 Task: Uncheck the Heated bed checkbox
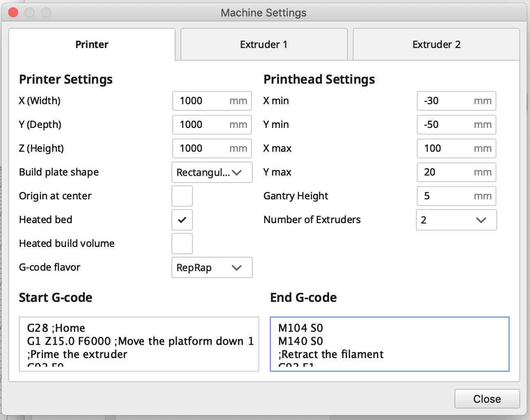(x=182, y=220)
